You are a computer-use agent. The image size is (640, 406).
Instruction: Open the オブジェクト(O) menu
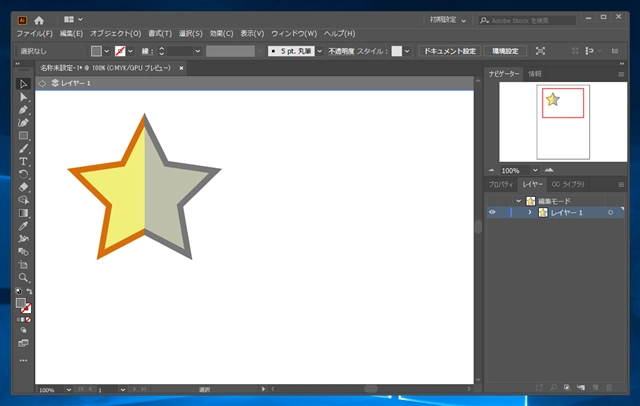(116, 33)
